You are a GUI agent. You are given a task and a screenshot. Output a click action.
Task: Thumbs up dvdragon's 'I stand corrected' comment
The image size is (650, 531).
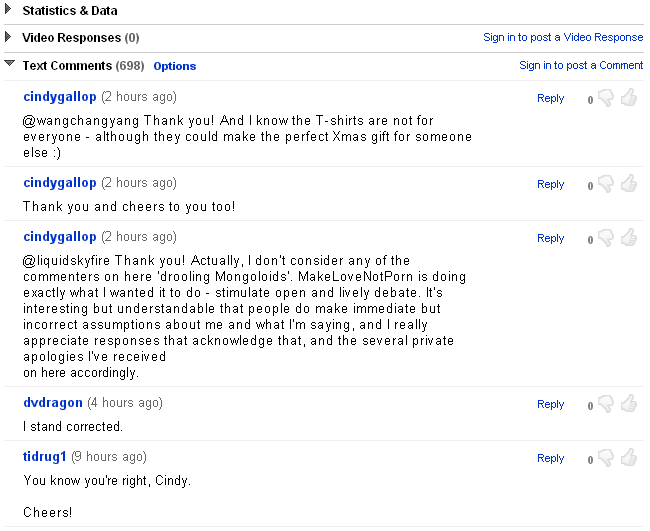click(x=629, y=404)
